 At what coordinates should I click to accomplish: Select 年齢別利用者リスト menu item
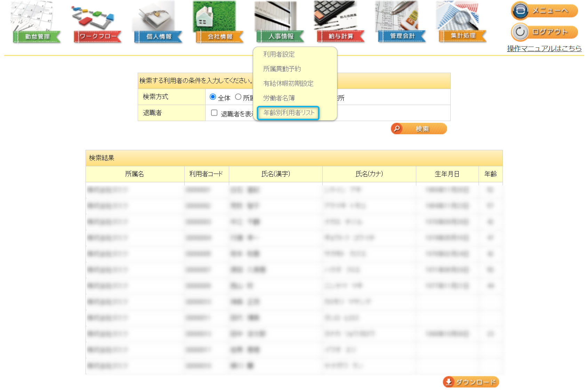click(x=289, y=113)
